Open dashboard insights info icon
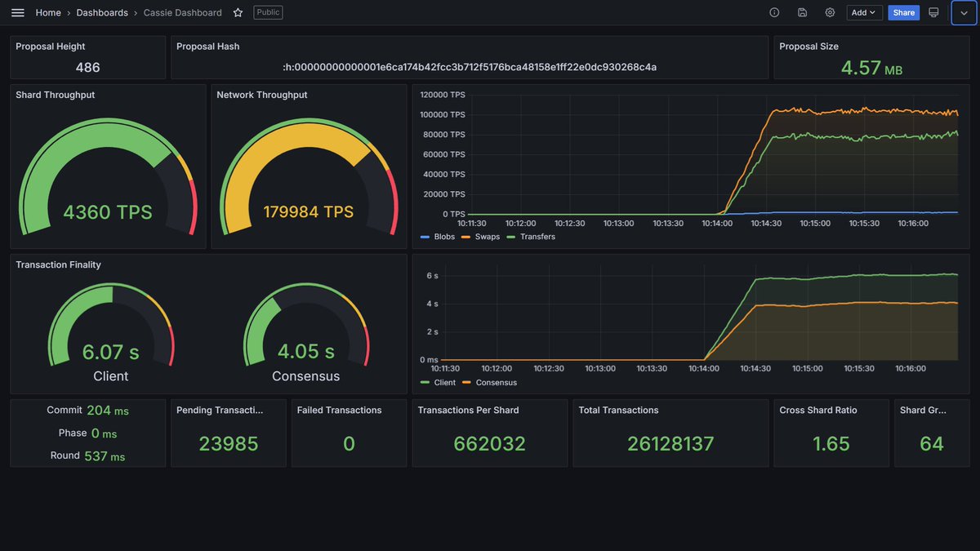 774,12
